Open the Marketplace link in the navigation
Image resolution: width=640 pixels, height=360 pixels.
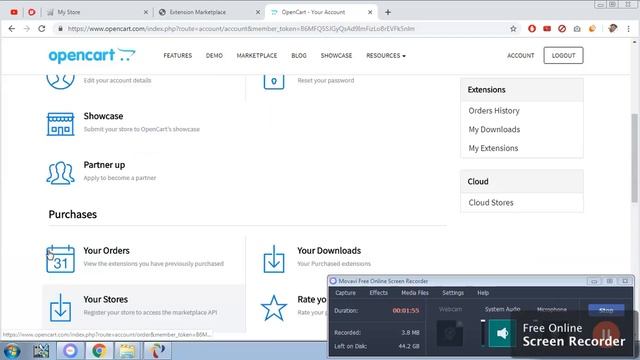257,56
